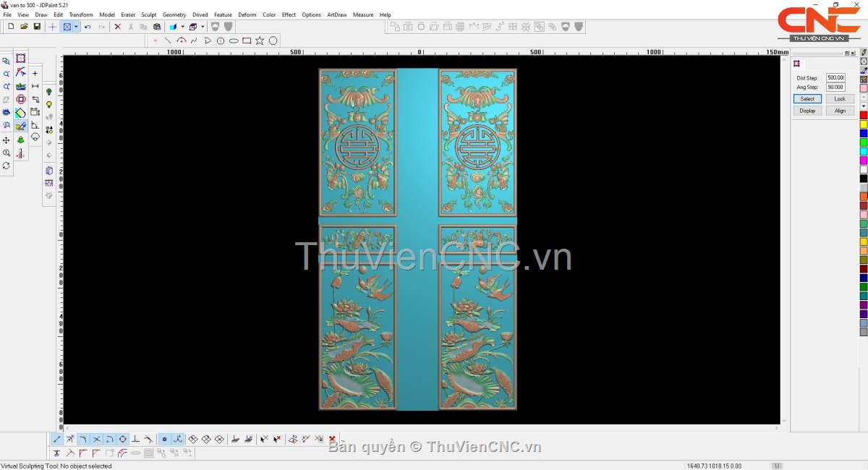Select the star shape drawing tool
Screen dimensions: 868x470
tap(260, 40)
